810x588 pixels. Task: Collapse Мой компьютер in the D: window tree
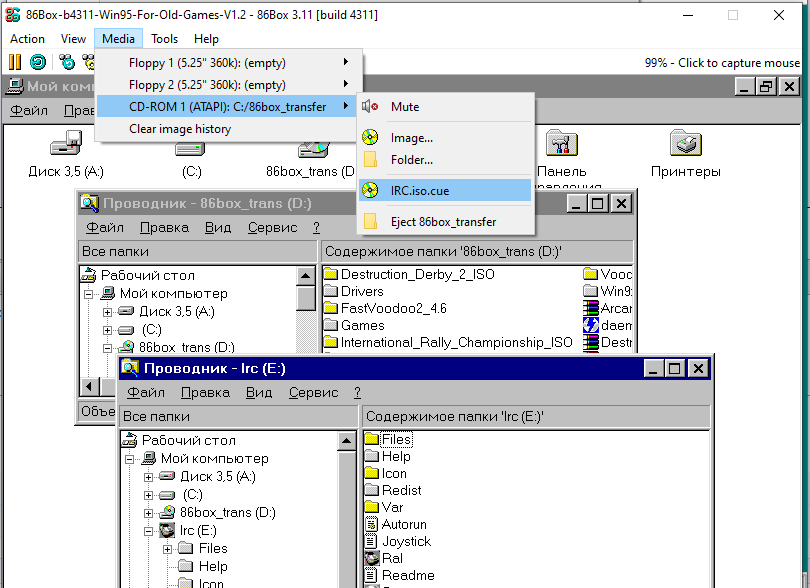[x=88, y=294]
